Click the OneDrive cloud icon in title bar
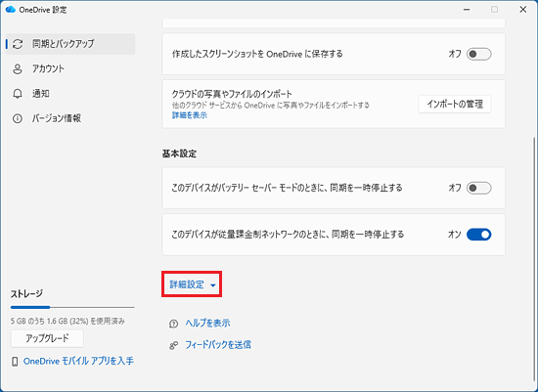Viewport: 538px width, 392px height. pyautogui.click(x=11, y=9)
